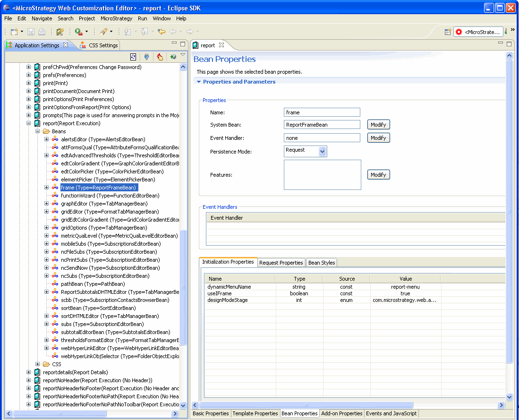Viewport: 519px width, 420px height.
Task: Click Modify button next to Features
Action: coord(378,174)
